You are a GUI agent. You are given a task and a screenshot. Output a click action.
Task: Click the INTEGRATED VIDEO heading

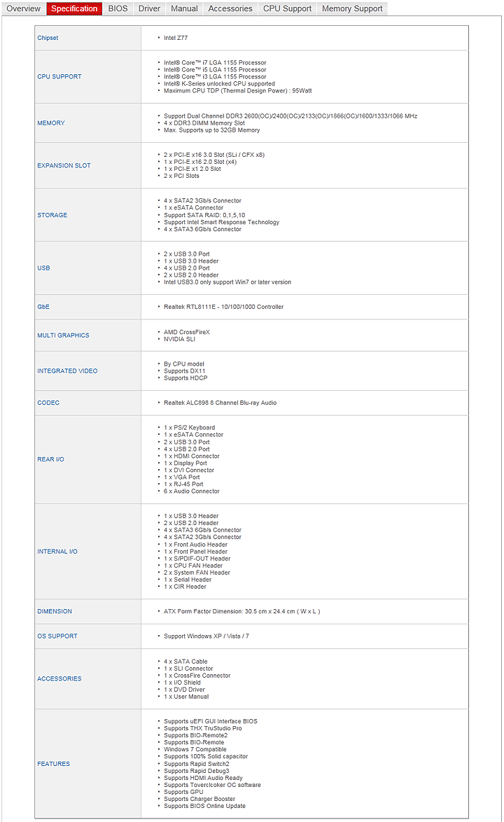67,371
